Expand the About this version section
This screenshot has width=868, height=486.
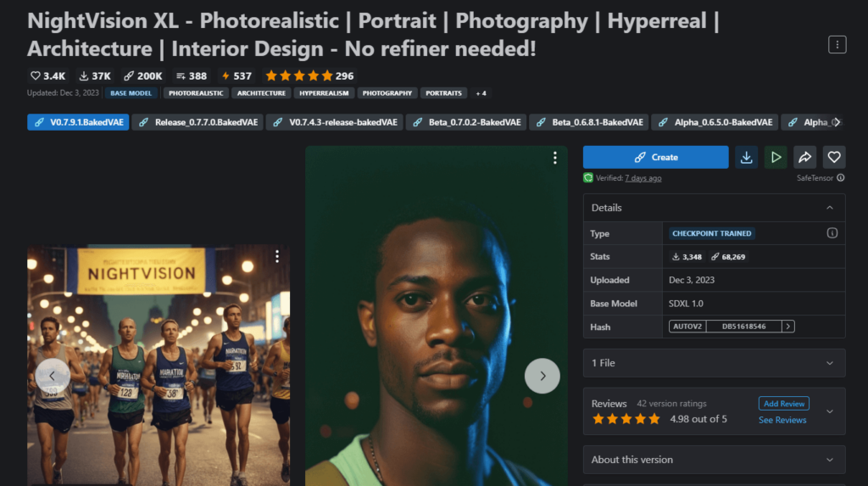click(x=829, y=460)
